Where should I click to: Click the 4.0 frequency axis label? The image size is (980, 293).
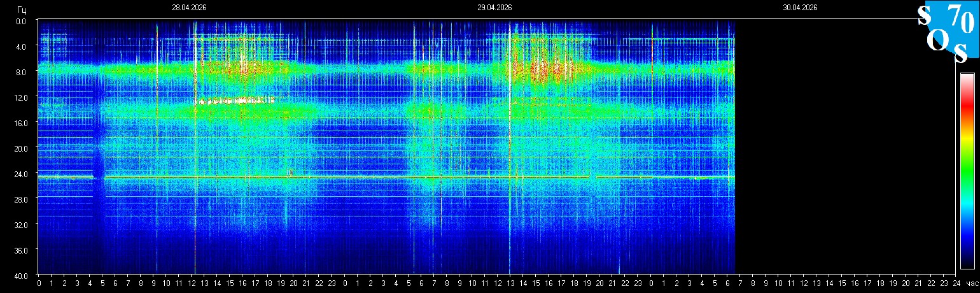21,46
